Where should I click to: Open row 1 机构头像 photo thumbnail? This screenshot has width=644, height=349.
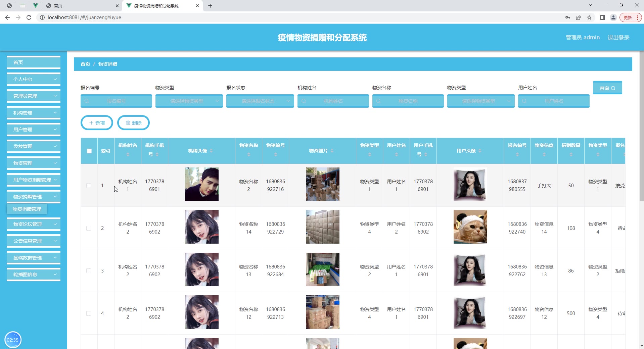pyautogui.click(x=202, y=184)
